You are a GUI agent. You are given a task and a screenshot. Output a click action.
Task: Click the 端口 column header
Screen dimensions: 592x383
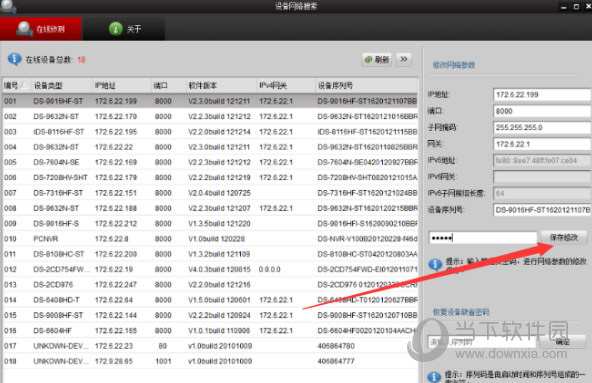tap(169, 86)
